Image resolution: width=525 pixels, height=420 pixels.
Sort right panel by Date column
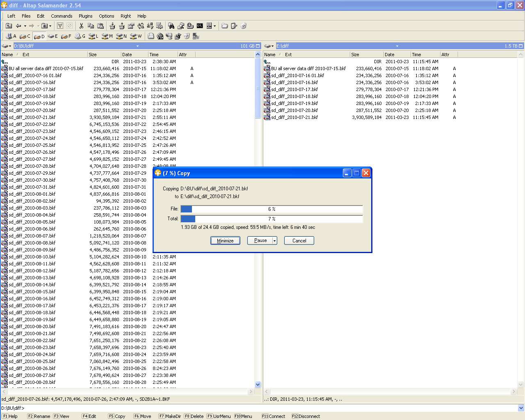point(397,55)
